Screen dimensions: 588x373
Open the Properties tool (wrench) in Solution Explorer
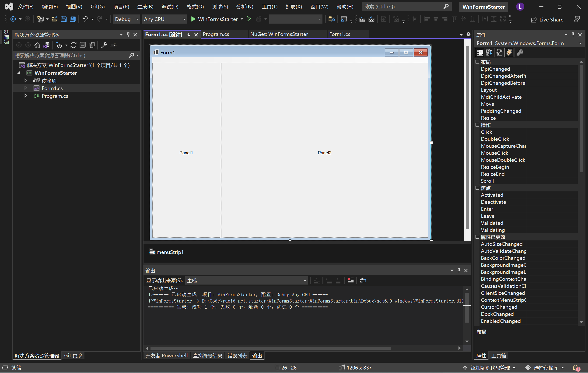click(x=104, y=45)
